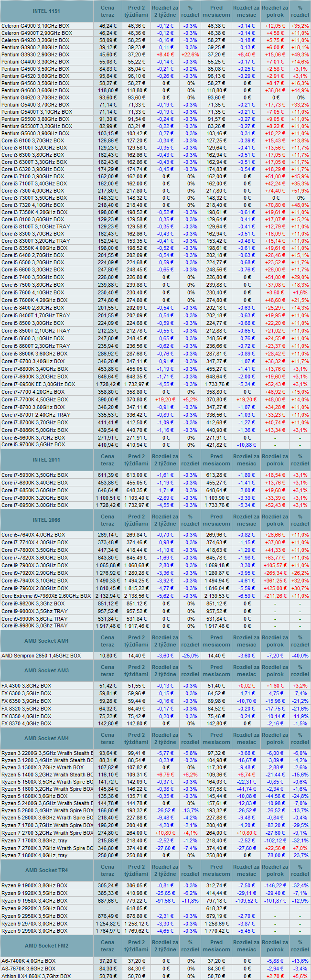This screenshot has width=311, height=980.
Task: Select the Core Extreme i9-7980XE 2.60GHz BOX row name
Action: coord(46,596)
